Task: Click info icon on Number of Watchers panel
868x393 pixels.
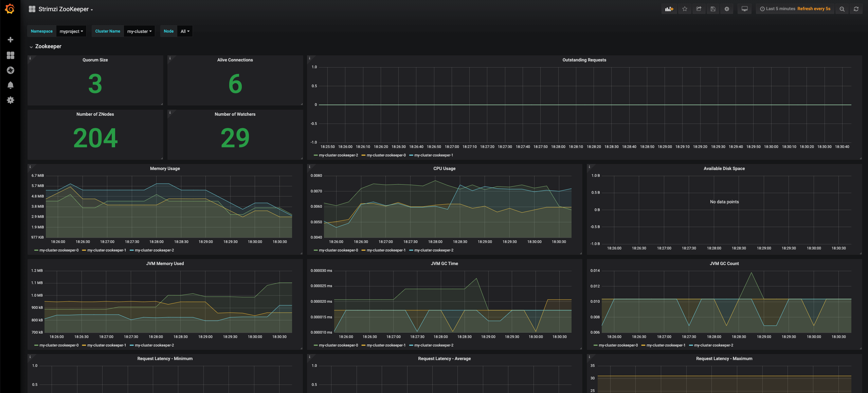Action: click(x=170, y=112)
